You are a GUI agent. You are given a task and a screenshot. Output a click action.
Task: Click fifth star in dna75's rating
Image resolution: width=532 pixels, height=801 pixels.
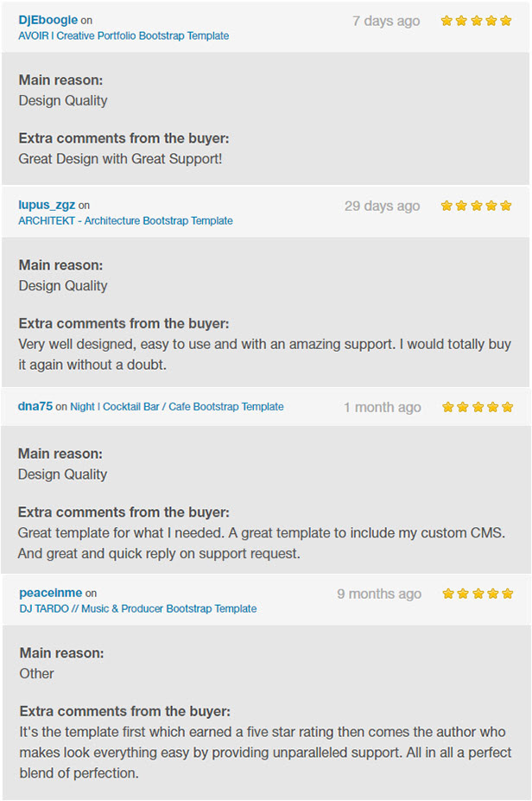point(508,407)
